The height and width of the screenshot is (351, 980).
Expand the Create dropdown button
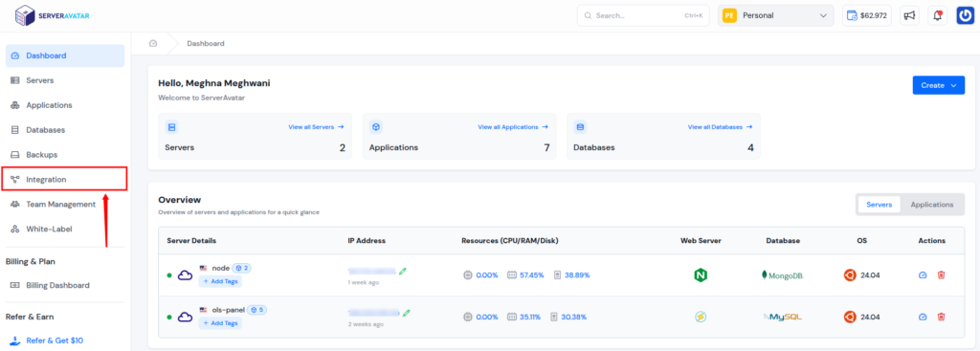pos(938,85)
